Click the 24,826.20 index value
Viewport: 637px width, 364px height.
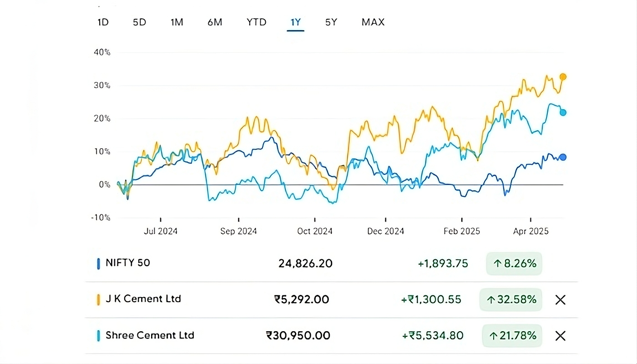305,263
